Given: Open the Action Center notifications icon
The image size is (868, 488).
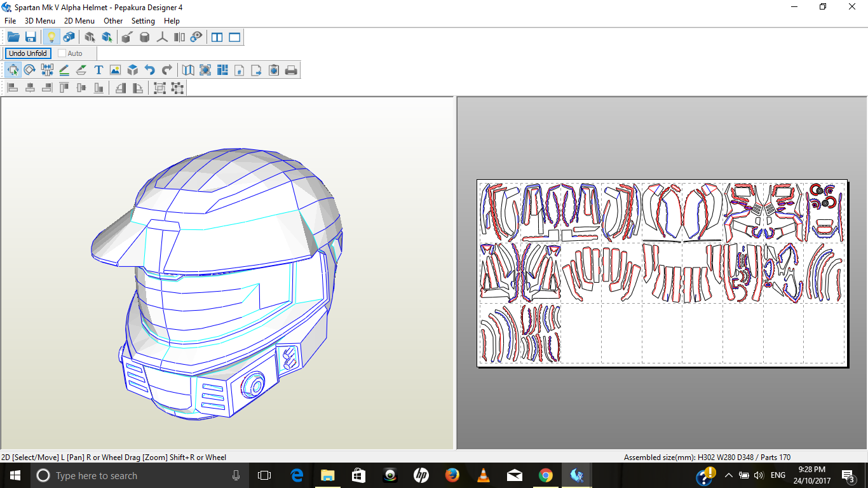Looking at the screenshot, I should click(848, 475).
